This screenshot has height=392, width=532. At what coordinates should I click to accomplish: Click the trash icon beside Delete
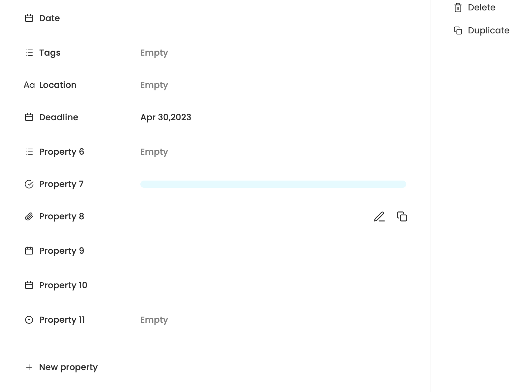click(x=458, y=8)
